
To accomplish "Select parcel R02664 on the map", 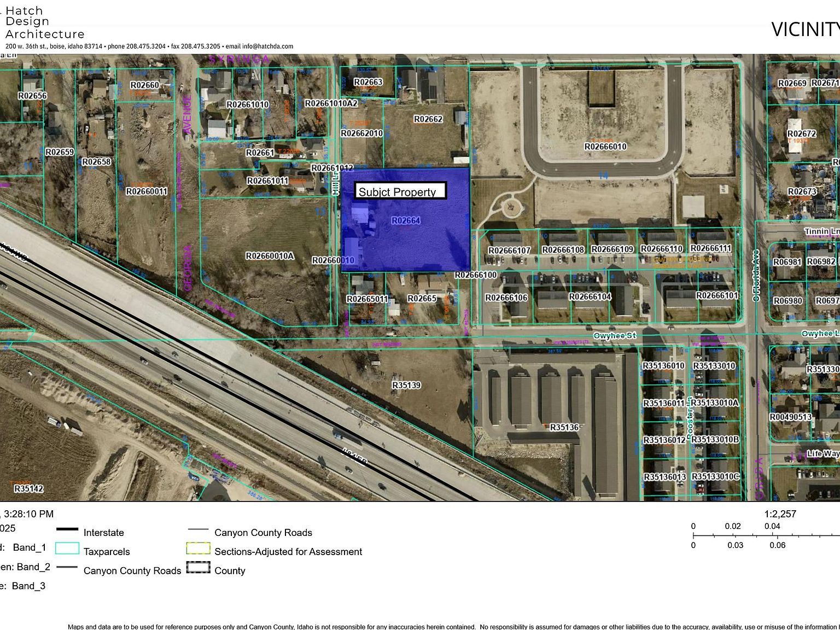I will pos(407,221).
